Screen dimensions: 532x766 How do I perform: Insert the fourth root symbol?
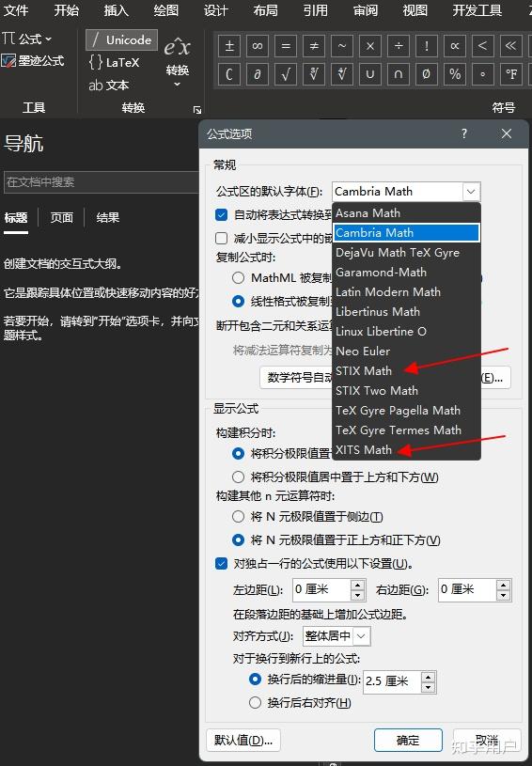pyautogui.click(x=342, y=74)
